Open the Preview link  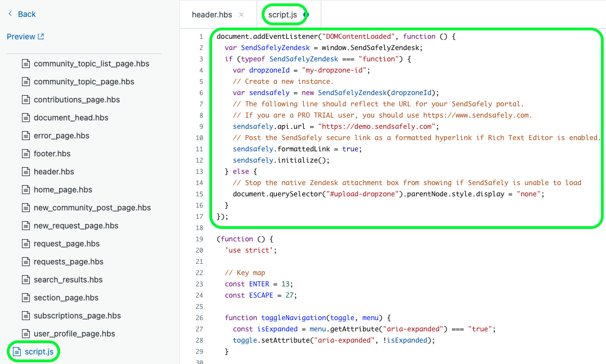(21, 37)
